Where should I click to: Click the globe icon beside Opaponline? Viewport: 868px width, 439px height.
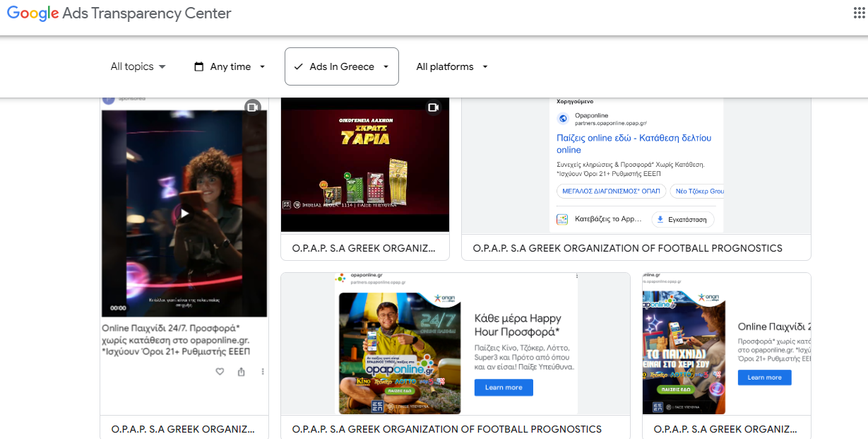click(563, 119)
